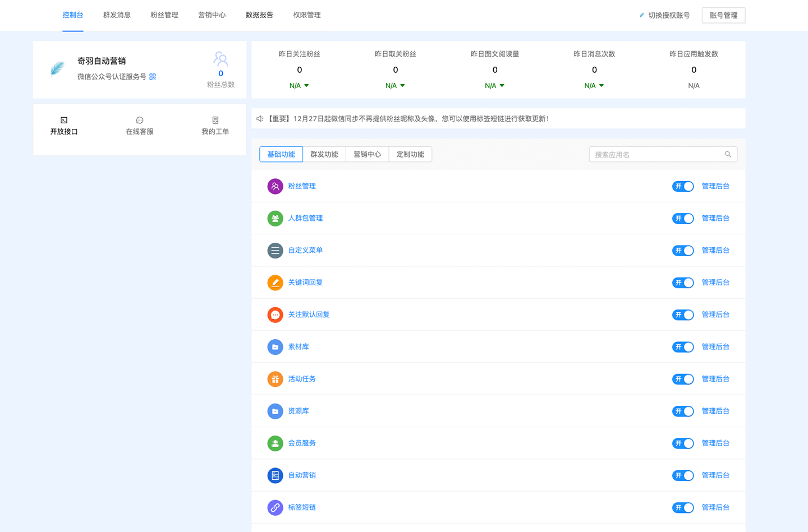Click the 开放接口 terminal icon

coord(64,120)
